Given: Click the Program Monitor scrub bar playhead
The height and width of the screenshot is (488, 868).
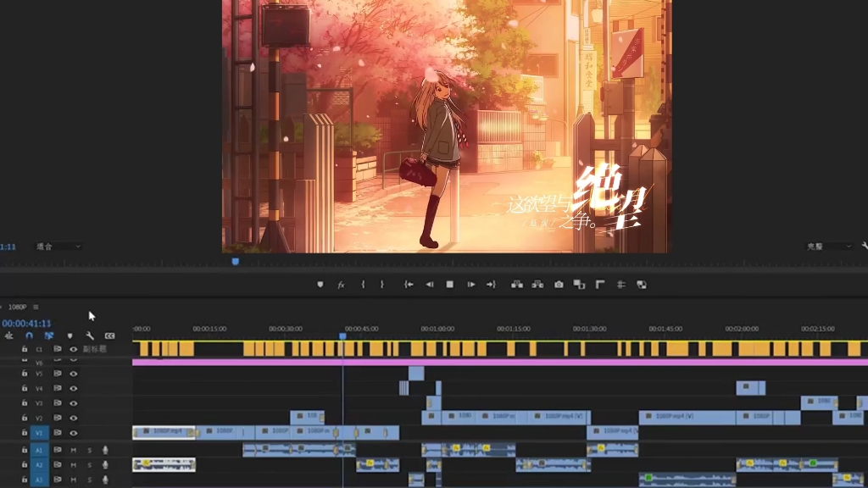Looking at the screenshot, I should point(236,261).
